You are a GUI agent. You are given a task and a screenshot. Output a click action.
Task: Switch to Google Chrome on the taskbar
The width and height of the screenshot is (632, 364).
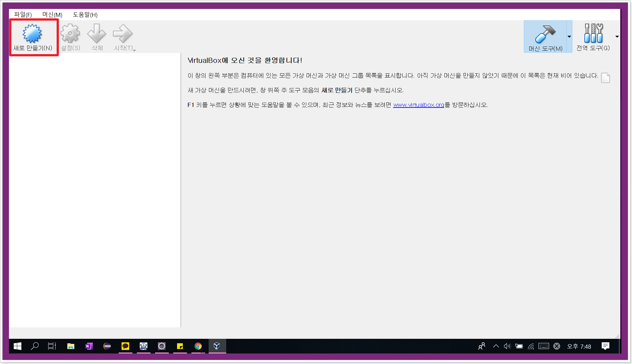[198, 346]
